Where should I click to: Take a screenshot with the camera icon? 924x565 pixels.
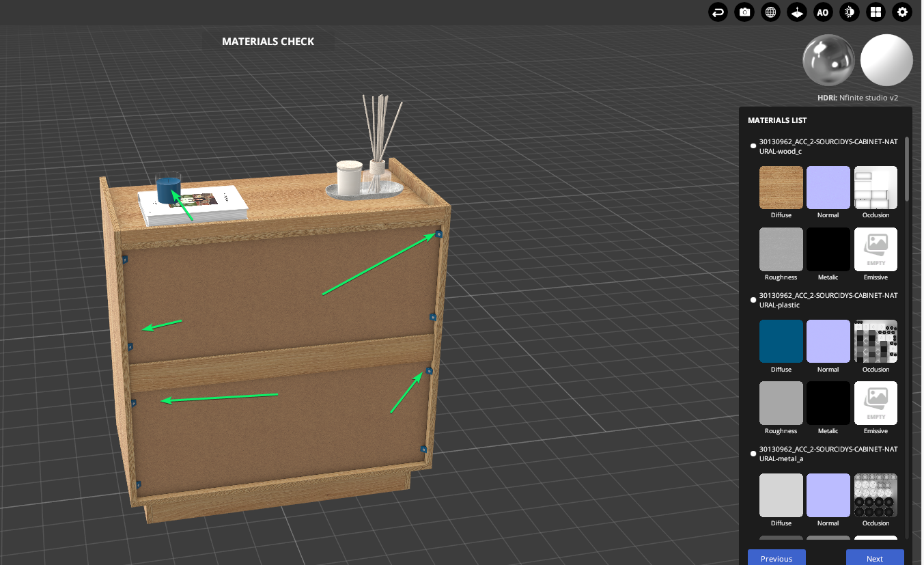click(744, 12)
